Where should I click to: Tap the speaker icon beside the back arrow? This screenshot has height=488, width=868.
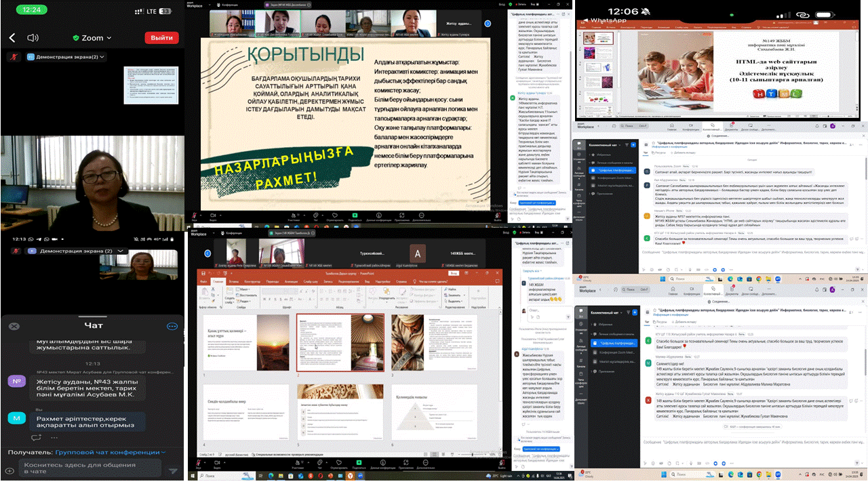(31, 38)
